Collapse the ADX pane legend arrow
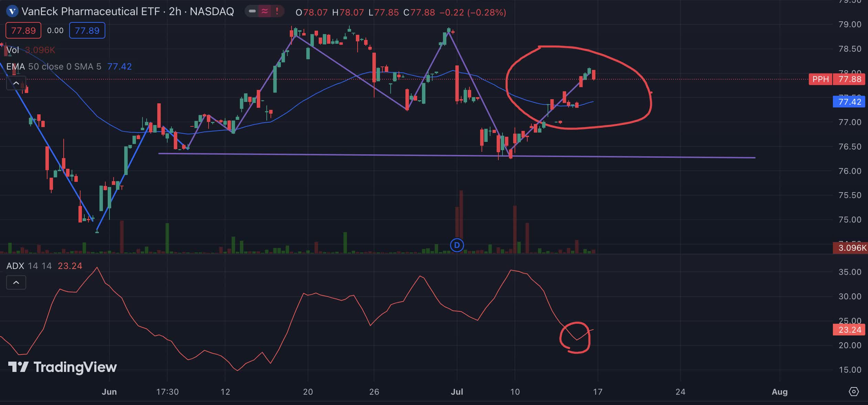 pos(16,283)
